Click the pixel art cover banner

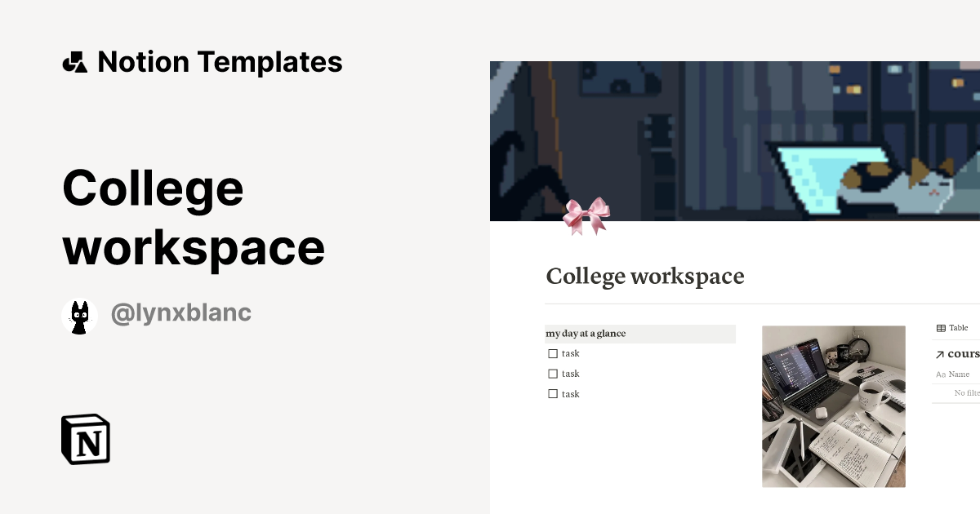point(735,140)
